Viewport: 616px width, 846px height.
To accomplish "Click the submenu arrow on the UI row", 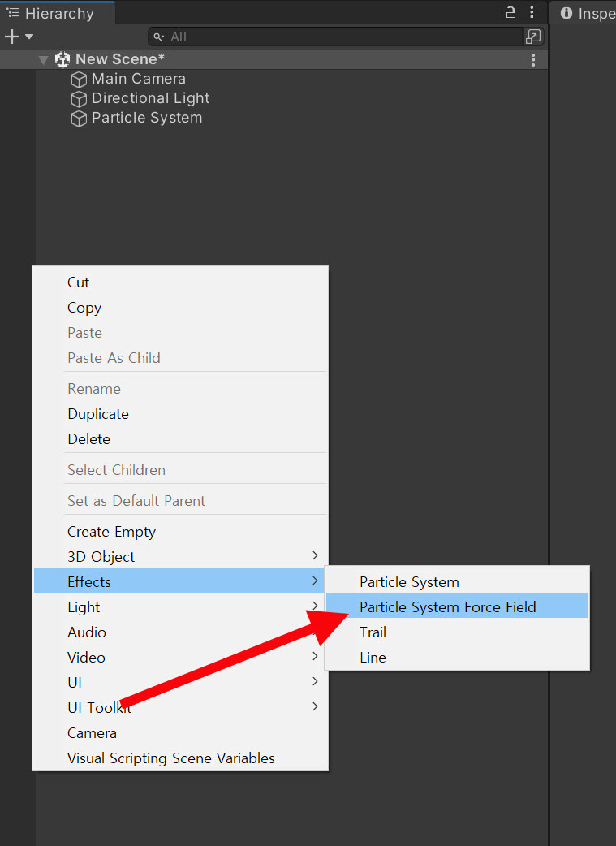I will click(315, 681).
